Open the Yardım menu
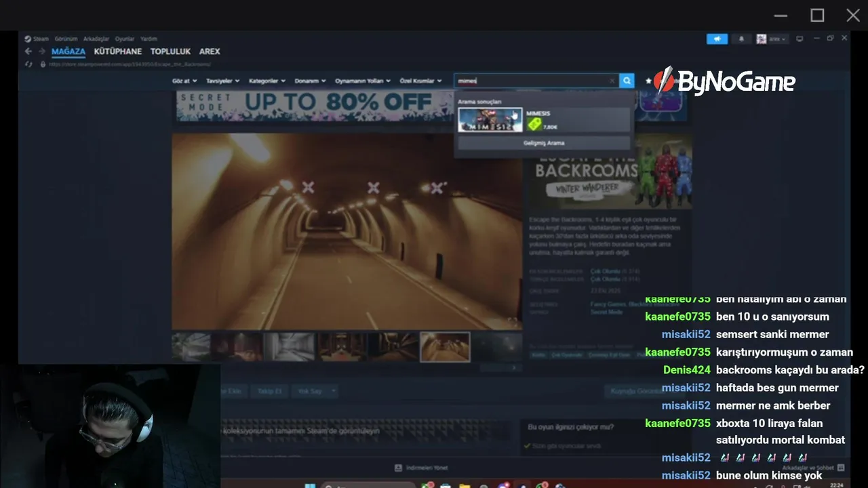Viewport: 868px width, 488px height. point(149,39)
